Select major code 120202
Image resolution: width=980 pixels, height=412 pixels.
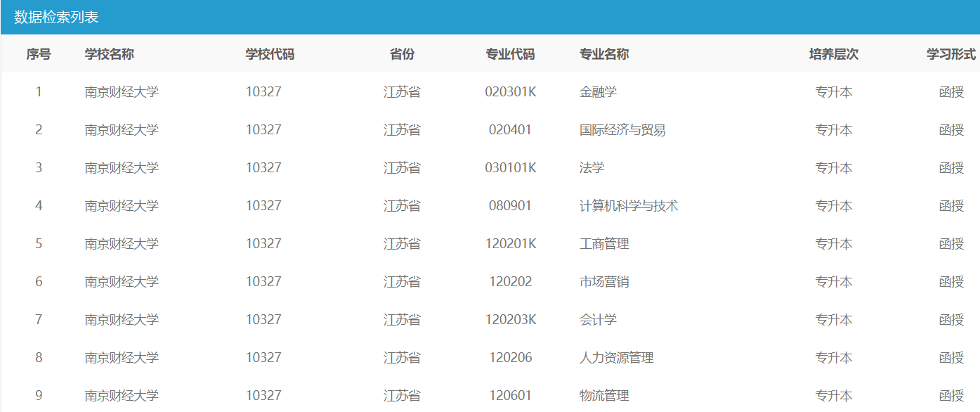click(511, 282)
